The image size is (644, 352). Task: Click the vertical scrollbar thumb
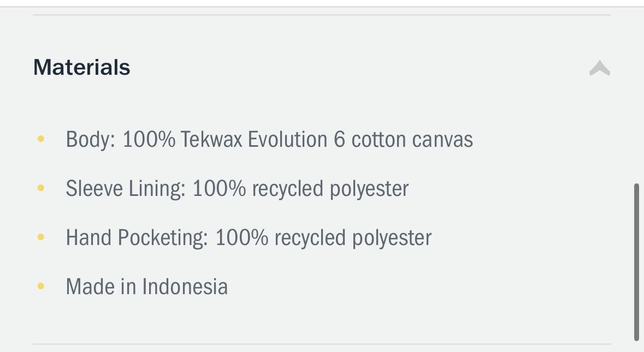point(636,262)
